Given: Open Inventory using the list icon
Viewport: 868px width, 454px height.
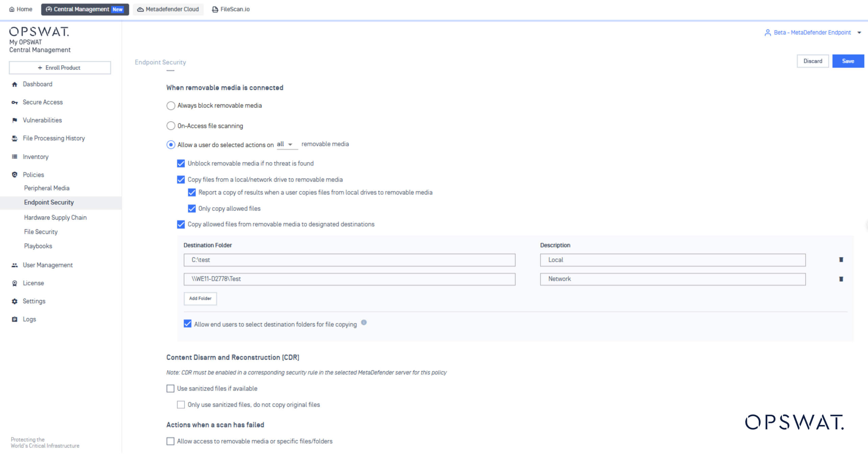Looking at the screenshot, I should click(14, 156).
